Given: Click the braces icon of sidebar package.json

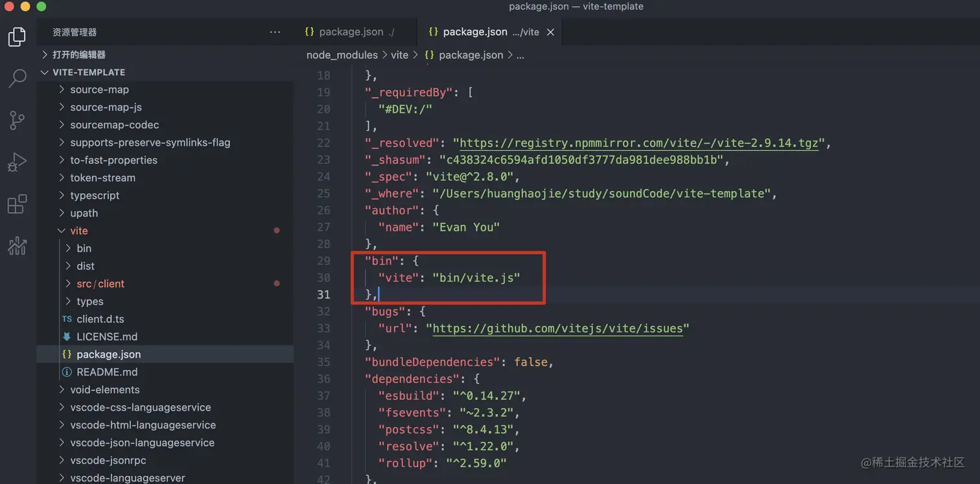Looking at the screenshot, I should point(67,354).
